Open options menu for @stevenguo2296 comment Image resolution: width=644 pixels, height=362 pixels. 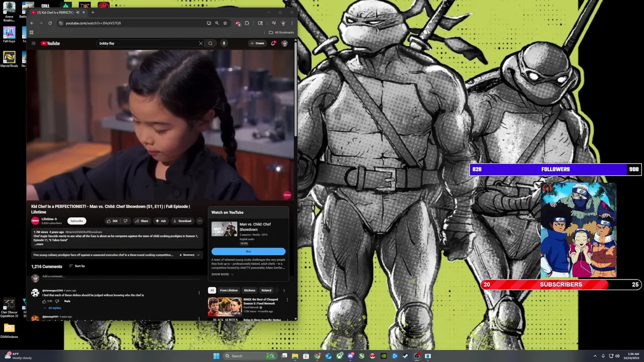pyautogui.click(x=199, y=293)
